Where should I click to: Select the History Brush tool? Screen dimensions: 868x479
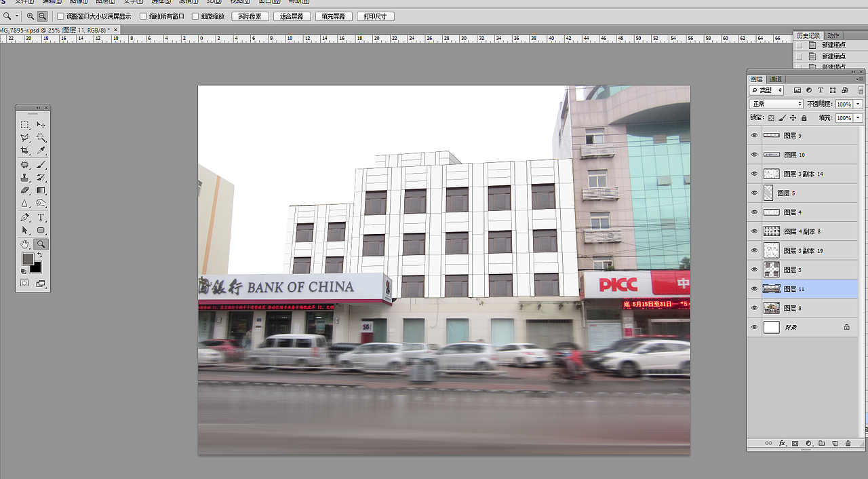tap(41, 178)
